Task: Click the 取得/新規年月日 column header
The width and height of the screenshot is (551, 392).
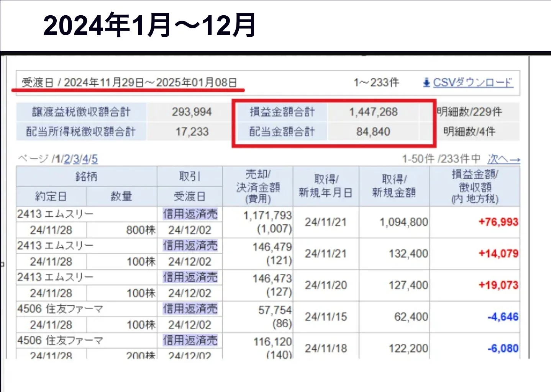Action: pyautogui.click(x=326, y=186)
